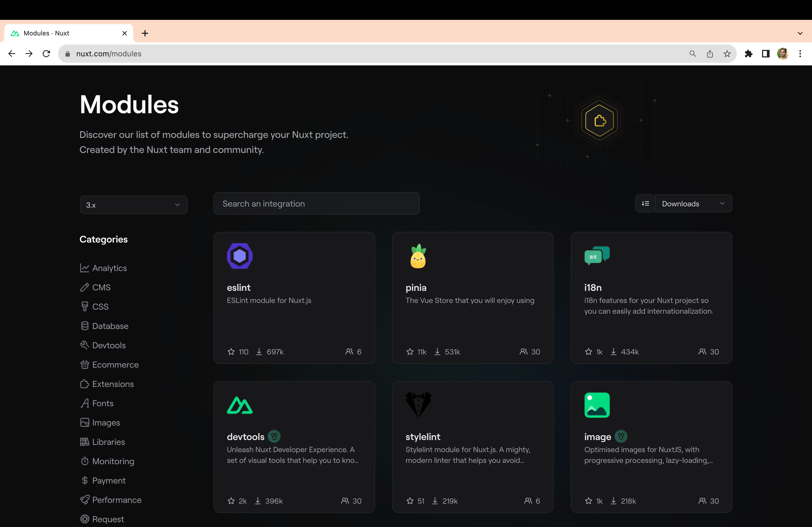Click the image module picture icon
This screenshot has height=527, width=812.
click(597, 405)
